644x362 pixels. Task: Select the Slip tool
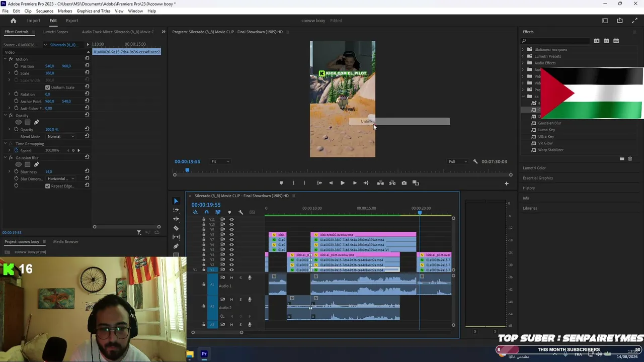coord(176,237)
